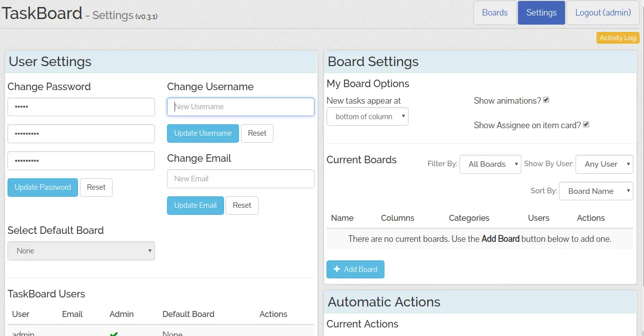Click the User Settings panel heading
The height and width of the screenshot is (336, 644).
(50, 62)
